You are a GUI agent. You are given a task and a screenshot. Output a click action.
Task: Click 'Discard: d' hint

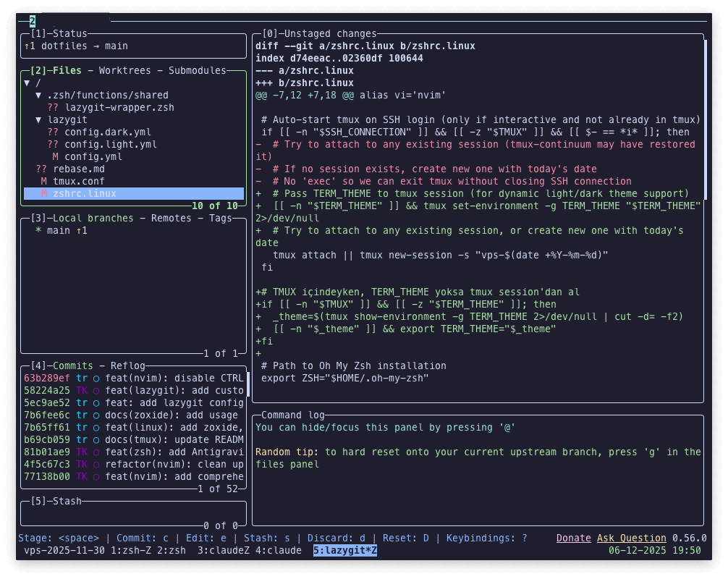pyautogui.click(x=337, y=538)
